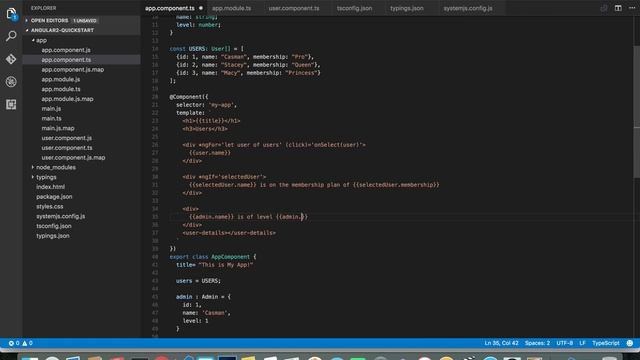Image resolution: width=640 pixels, height=360 pixels.
Task: Switch to the systemjs.config.js tab
Action: [x=468, y=8]
